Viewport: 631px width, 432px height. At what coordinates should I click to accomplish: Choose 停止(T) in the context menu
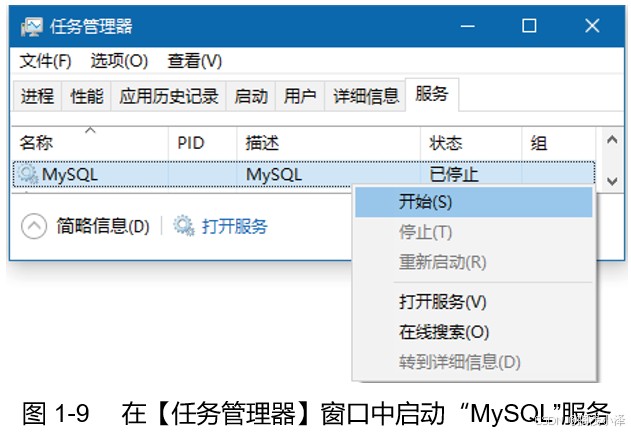point(474,232)
